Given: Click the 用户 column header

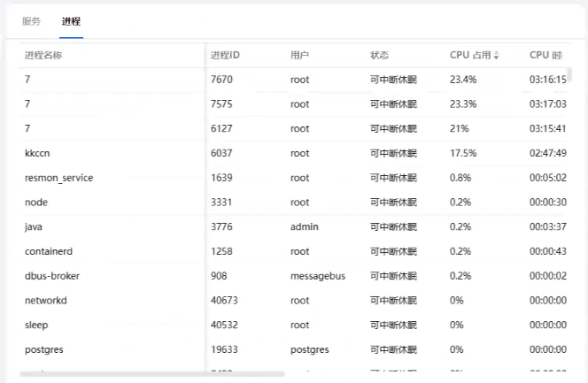Looking at the screenshot, I should click(x=299, y=55).
